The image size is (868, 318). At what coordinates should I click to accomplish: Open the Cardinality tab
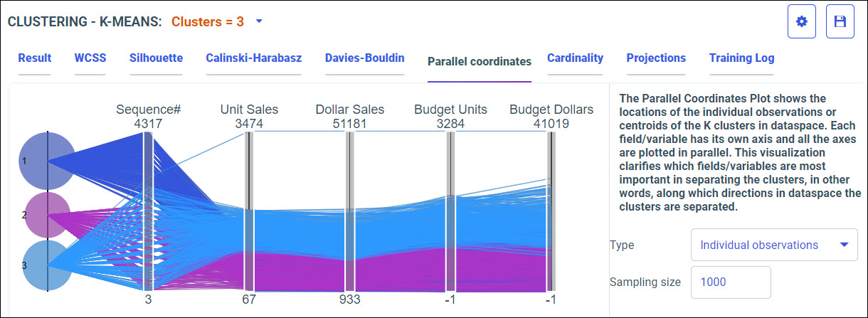point(575,58)
